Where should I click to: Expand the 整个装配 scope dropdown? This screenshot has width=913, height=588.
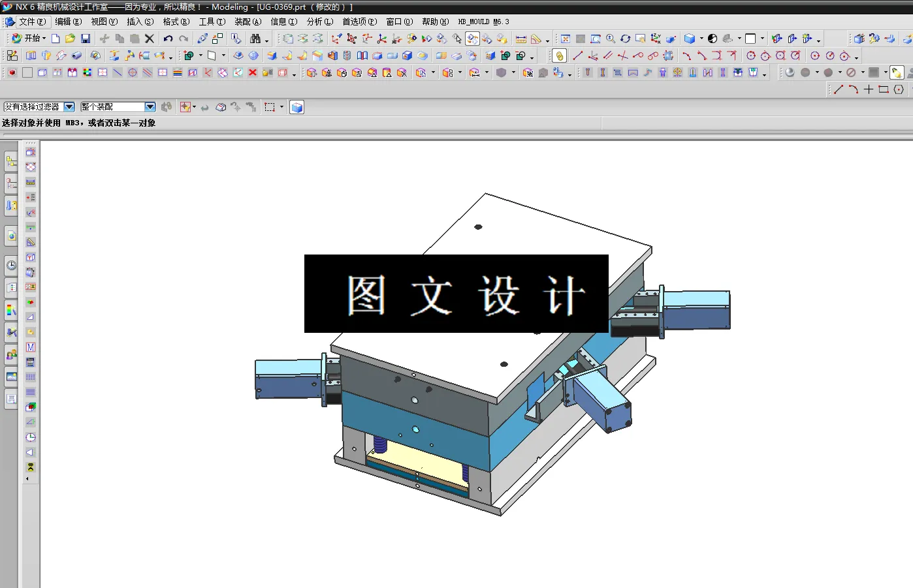coord(149,106)
